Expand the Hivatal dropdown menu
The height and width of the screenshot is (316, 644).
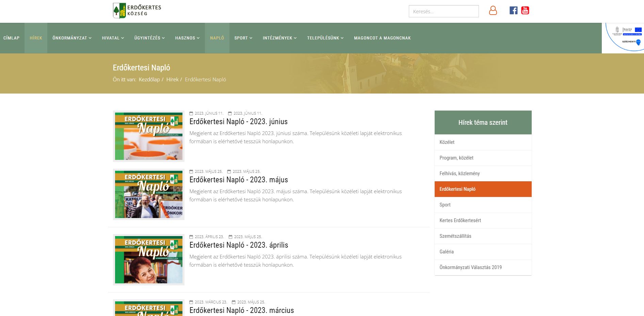pos(113,38)
